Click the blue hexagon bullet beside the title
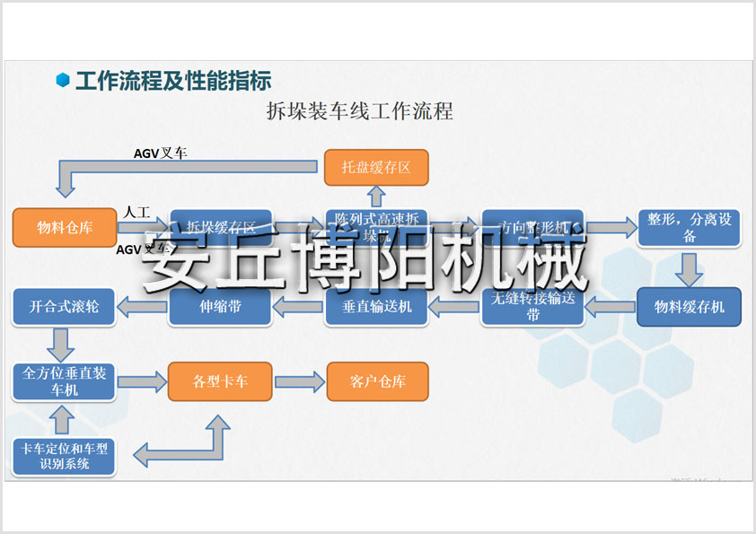The height and width of the screenshot is (534, 756). click(63, 81)
